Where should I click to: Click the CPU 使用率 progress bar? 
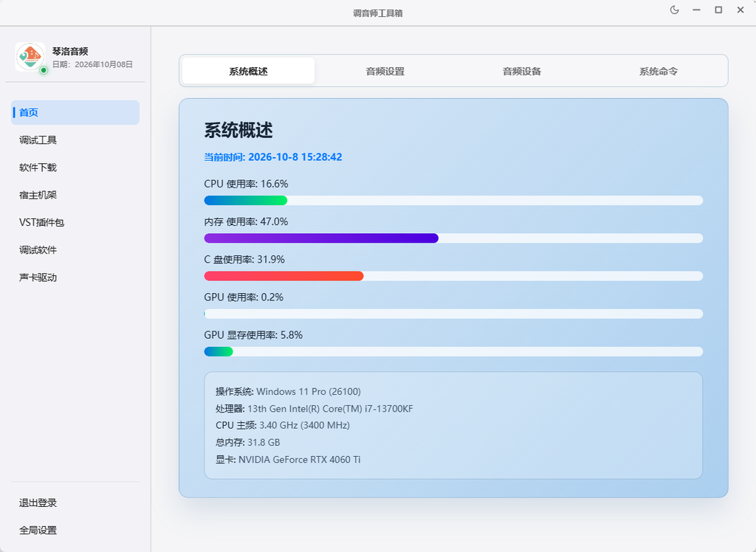tap(453, 201)
